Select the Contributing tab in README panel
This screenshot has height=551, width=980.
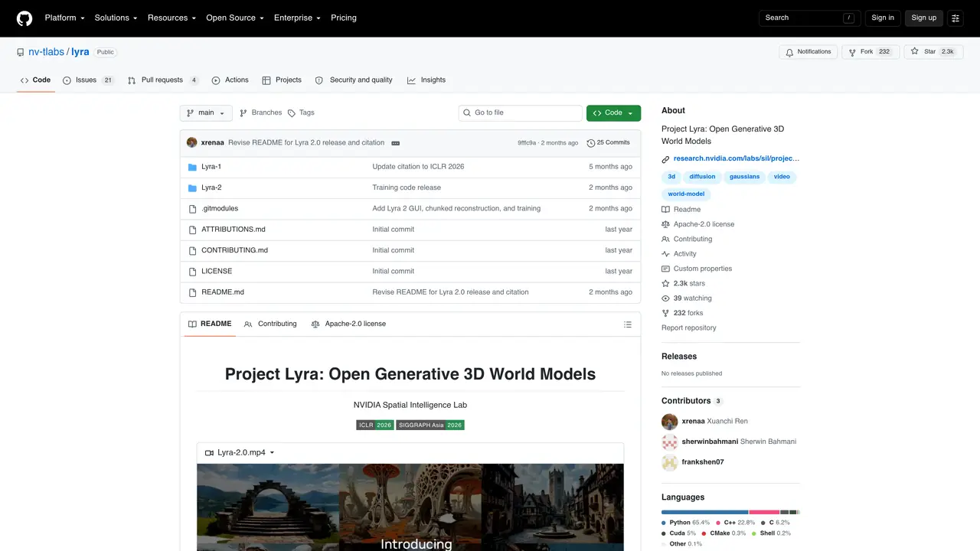tap(270, 324)
